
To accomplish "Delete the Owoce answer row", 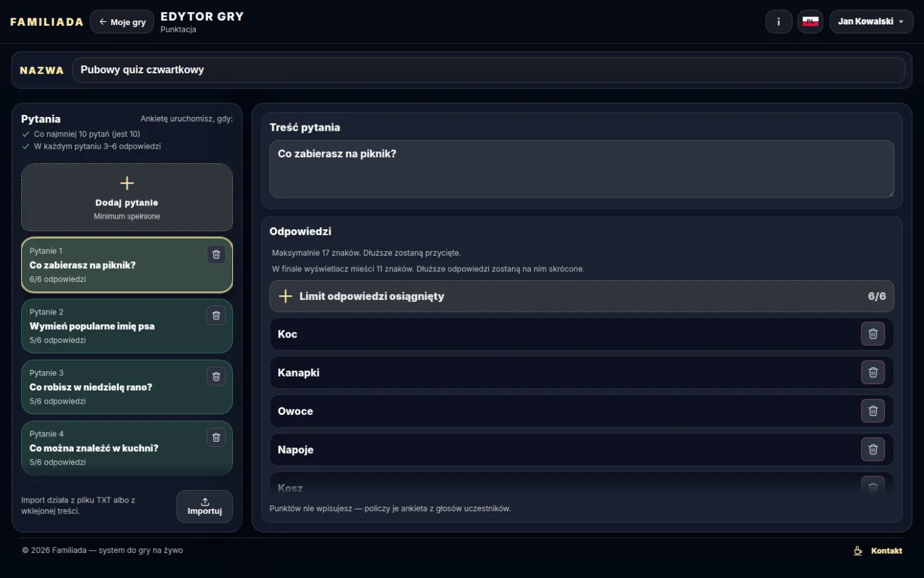I will pos(873,411).
